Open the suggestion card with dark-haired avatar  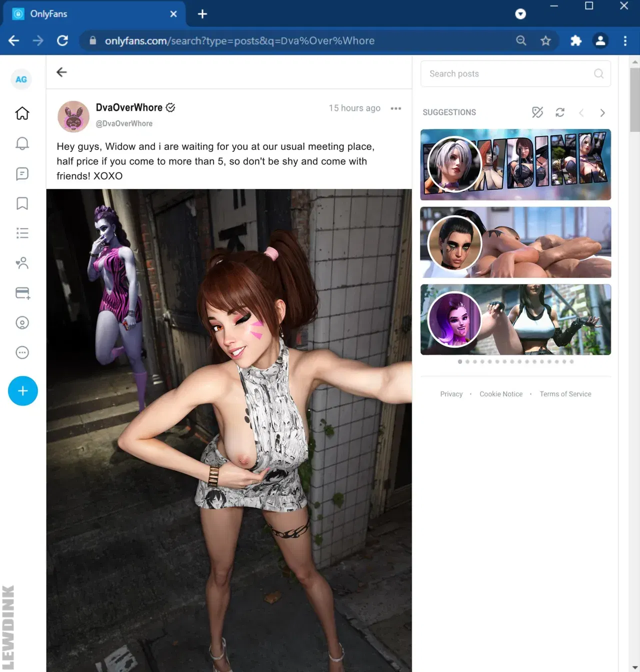(x=515, y=242)
